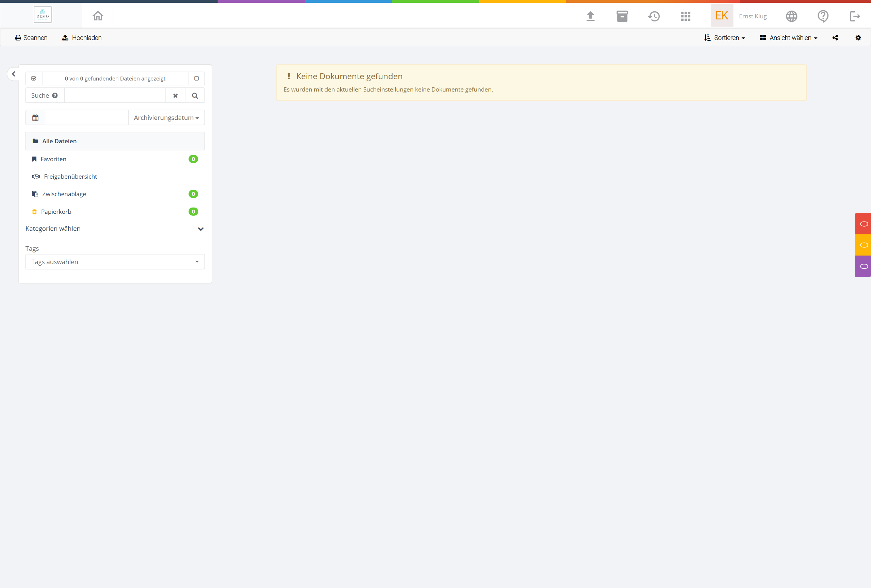Open the apps grid icon
This screenshot has width=871, height=588.
click(x=686, y=16)
